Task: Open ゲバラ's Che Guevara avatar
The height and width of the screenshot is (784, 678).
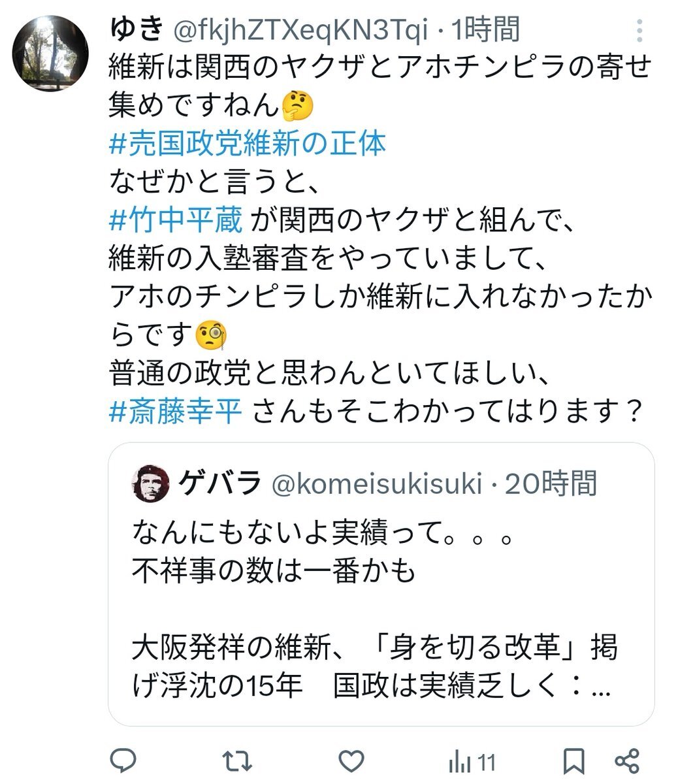Action: click(150, 484)
